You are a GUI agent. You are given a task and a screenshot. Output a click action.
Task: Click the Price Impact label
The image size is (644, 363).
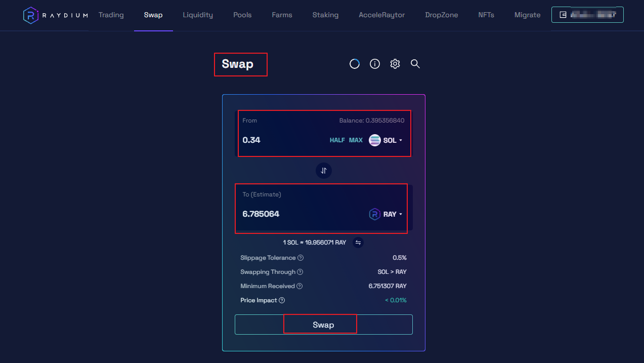point(259,300)
